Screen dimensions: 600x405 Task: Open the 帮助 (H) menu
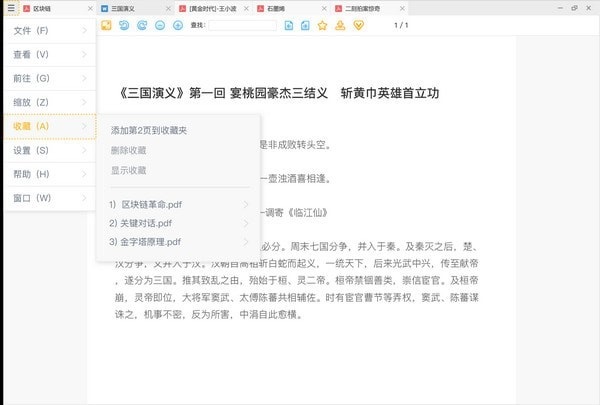pos(50,174)
